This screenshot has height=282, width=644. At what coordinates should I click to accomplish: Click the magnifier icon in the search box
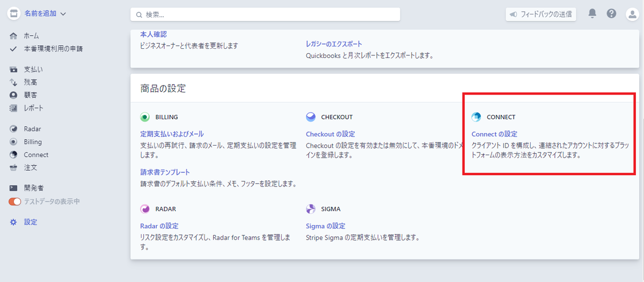pos(140,15)
